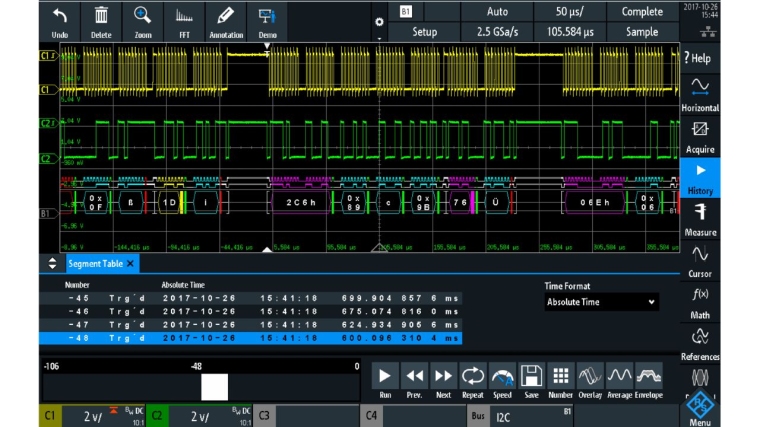Activate the Zoom magnifier tool

(x=143, y=20)
